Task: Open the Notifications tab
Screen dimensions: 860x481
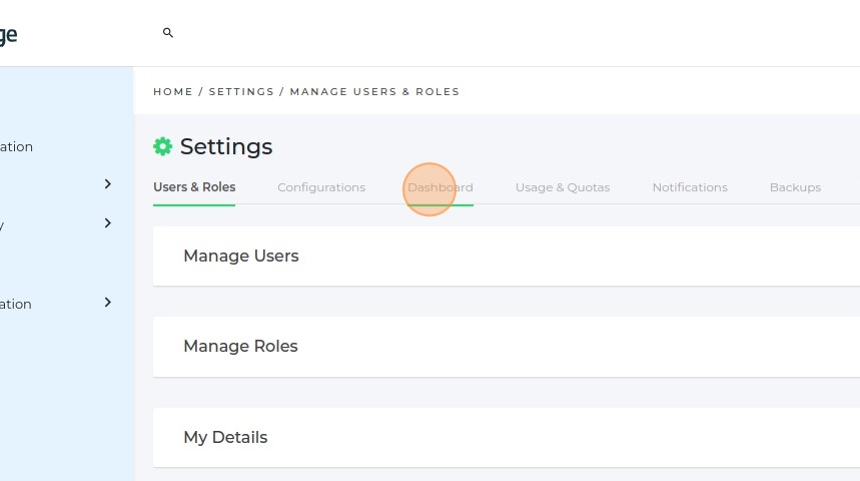Action: point(689,187)
